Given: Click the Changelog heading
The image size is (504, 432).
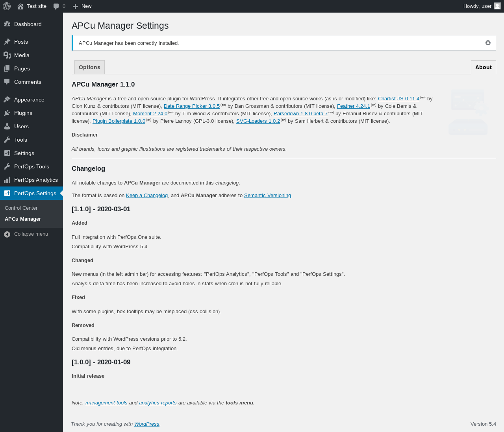Looking at the screenshot, I should coord(88,169).
